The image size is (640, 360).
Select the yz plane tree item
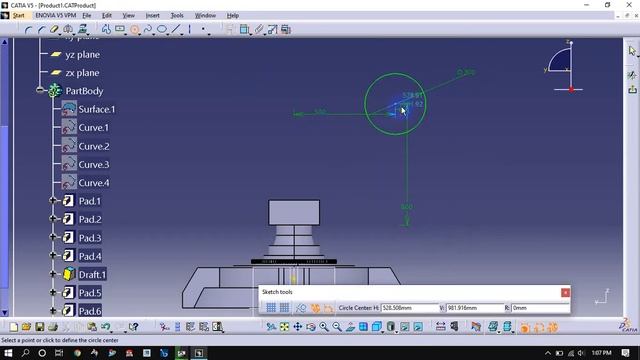(x=82, y=54)
